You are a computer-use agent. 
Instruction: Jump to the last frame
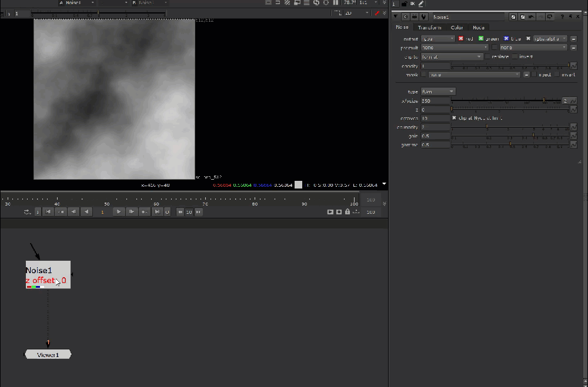158,211
